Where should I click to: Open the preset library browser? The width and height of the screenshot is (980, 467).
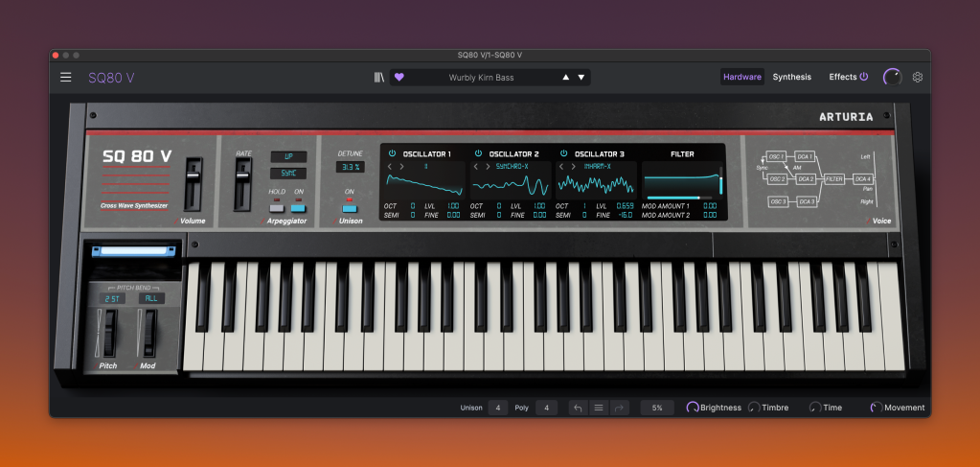tap(379, 78)
